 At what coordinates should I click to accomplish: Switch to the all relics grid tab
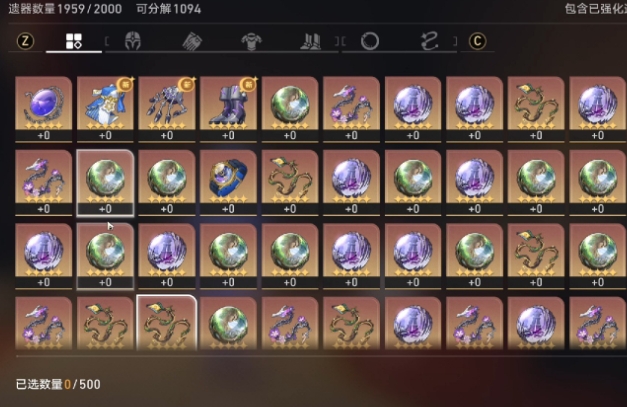tap(74, 41)
